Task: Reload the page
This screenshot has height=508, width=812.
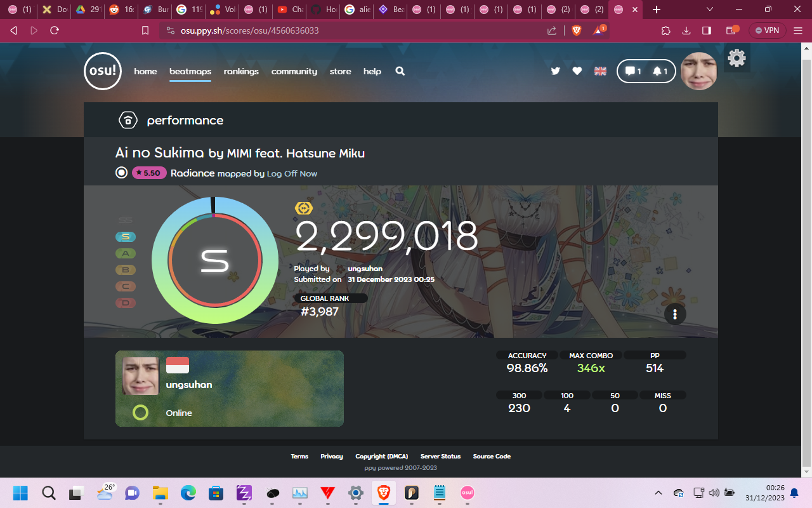Action: coord(55,30)
